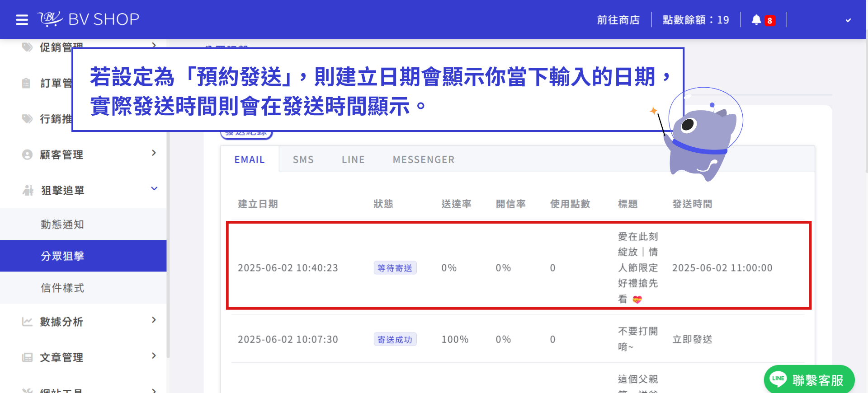Click date 2025-06-02 10:07:30
This screenshot has width=868, height=393.
[288, 339]
